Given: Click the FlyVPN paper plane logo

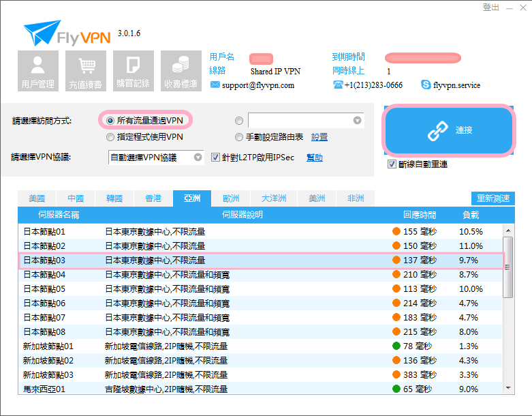Looking at the screenshot, I should [x=42, y=33].
